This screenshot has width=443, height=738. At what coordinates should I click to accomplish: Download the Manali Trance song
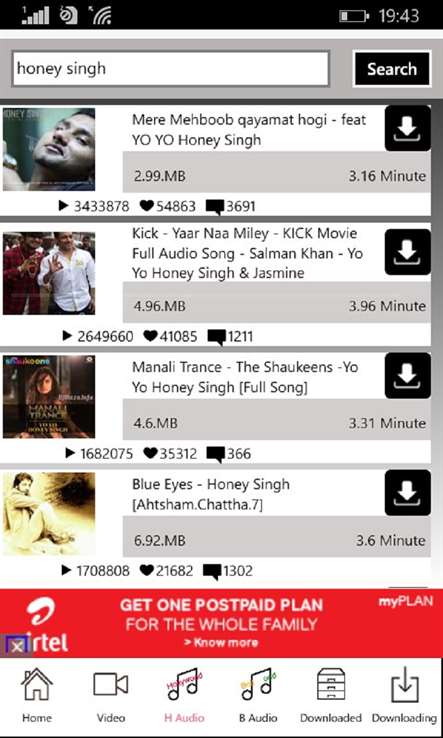click(408, 376)
